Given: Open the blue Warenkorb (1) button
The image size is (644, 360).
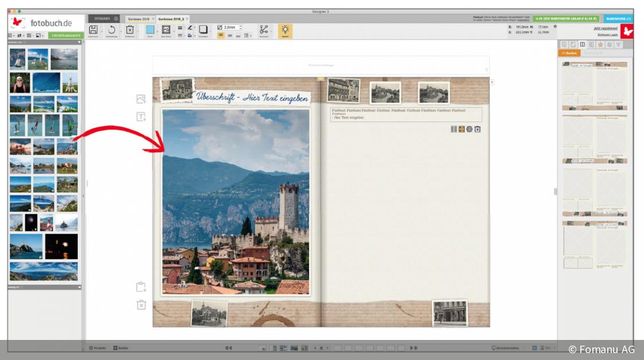Looking at the screenshot, I should click(618, 19).
